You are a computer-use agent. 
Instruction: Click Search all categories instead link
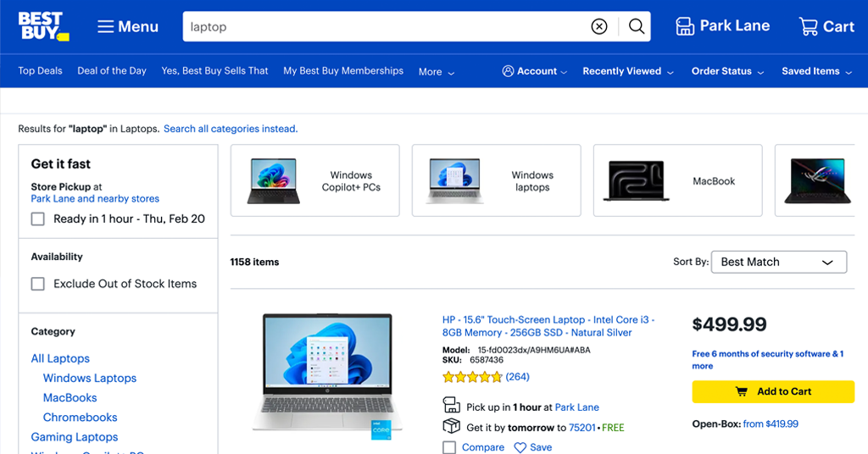point(231,129)
